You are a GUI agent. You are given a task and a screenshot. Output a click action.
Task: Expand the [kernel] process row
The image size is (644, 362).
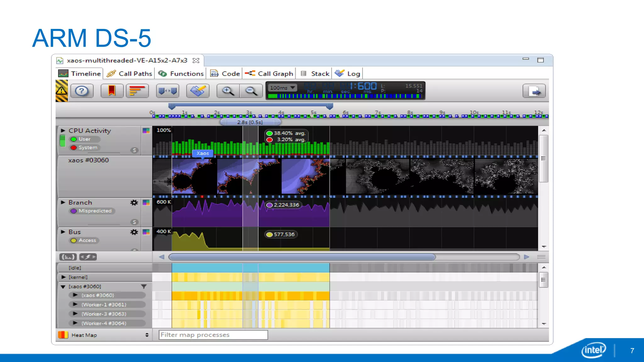coord(64,277)
